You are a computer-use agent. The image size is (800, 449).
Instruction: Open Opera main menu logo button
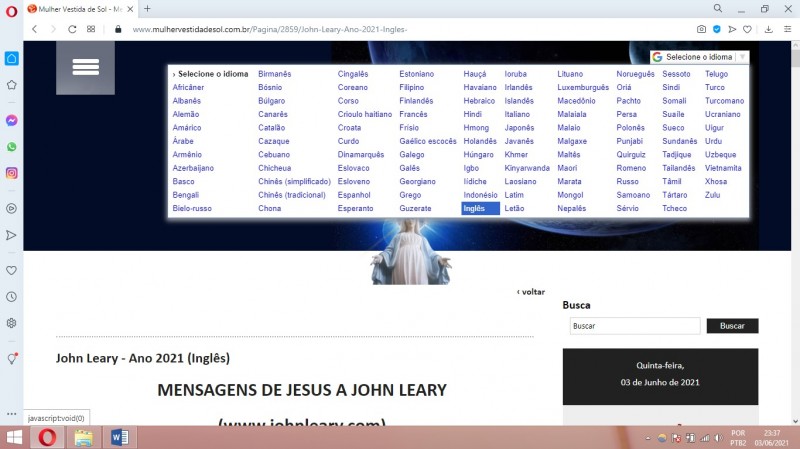point(11,8)
